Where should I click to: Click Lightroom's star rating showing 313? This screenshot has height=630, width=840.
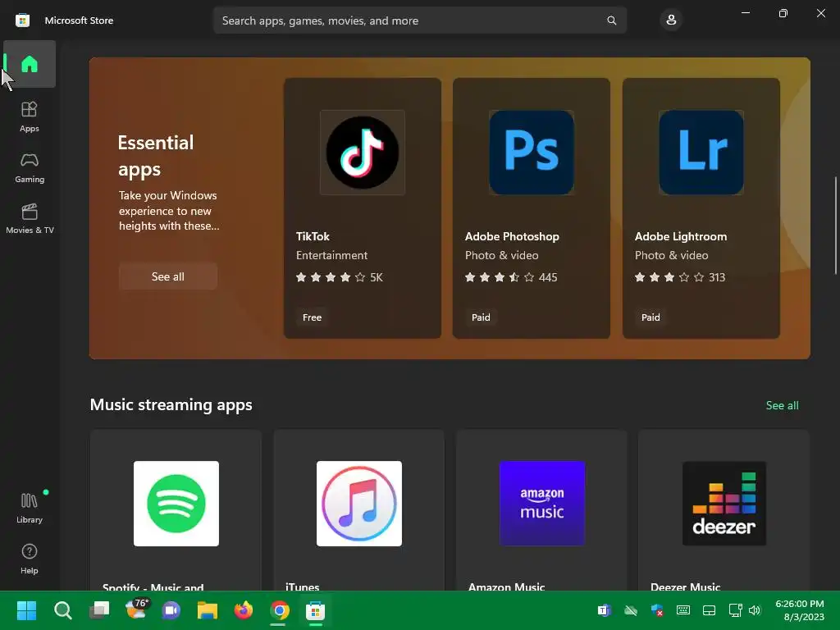680,277
